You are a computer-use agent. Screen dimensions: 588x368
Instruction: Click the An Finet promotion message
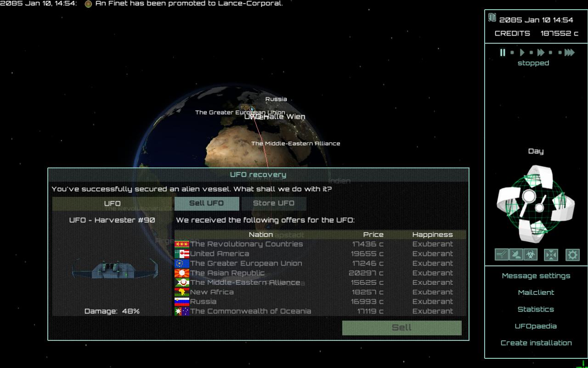pyautogui.click(x=189, y=4)
